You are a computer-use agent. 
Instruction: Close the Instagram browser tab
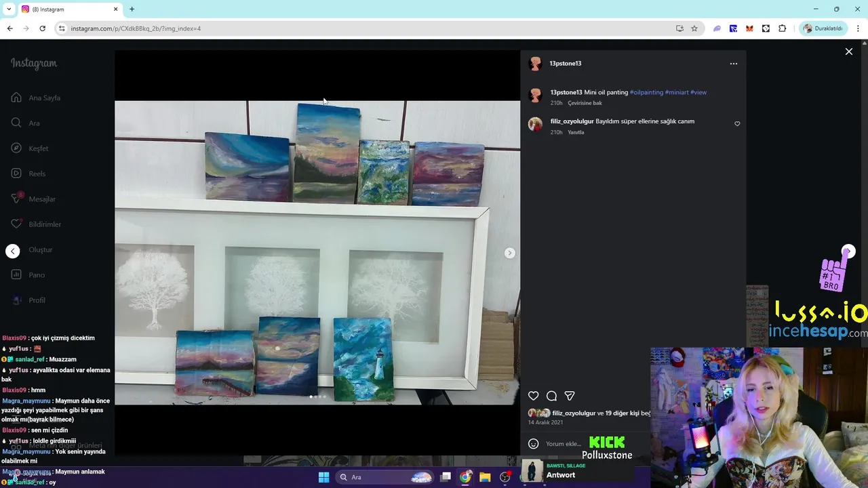(x=115, y=9)
